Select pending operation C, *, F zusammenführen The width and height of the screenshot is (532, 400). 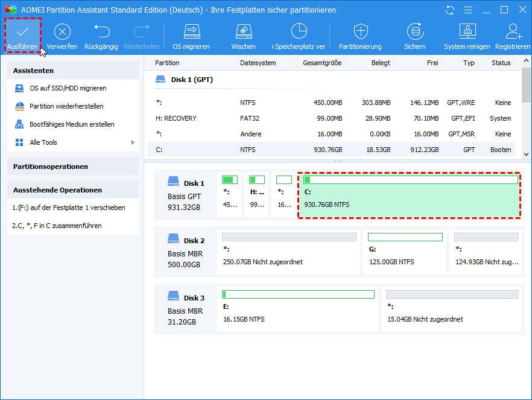click(57, 226)
